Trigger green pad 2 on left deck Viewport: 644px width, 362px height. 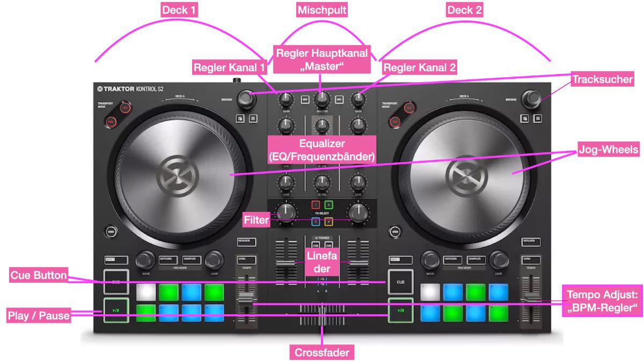[x=169, y=292]
